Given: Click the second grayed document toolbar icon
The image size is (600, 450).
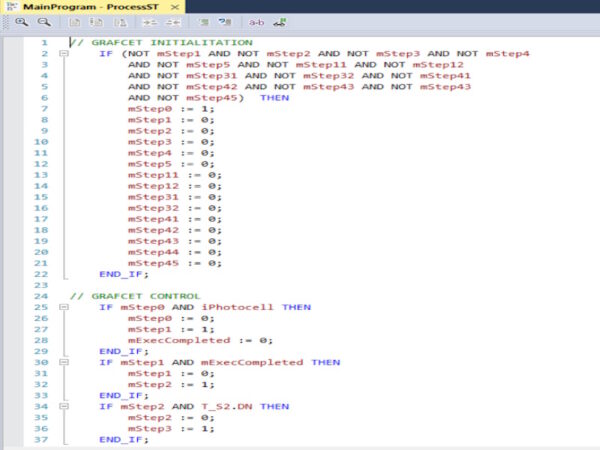Looking at the screenshot, I should point(96,23).
